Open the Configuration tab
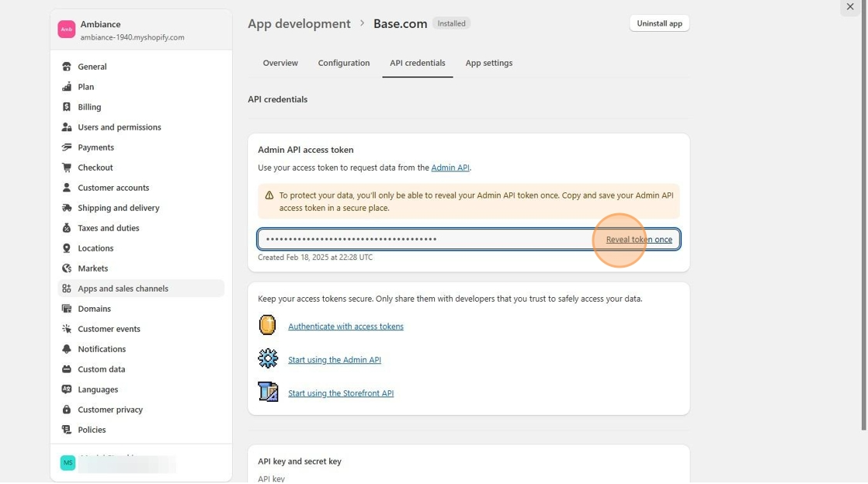Viewport: 868px width, 484px height. coord(344,63)
